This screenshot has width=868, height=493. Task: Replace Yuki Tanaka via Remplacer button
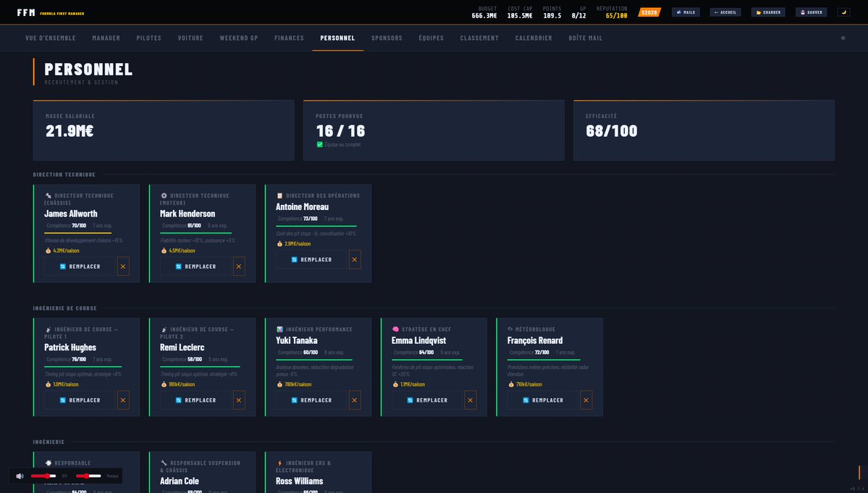click(x=311, y=400)
